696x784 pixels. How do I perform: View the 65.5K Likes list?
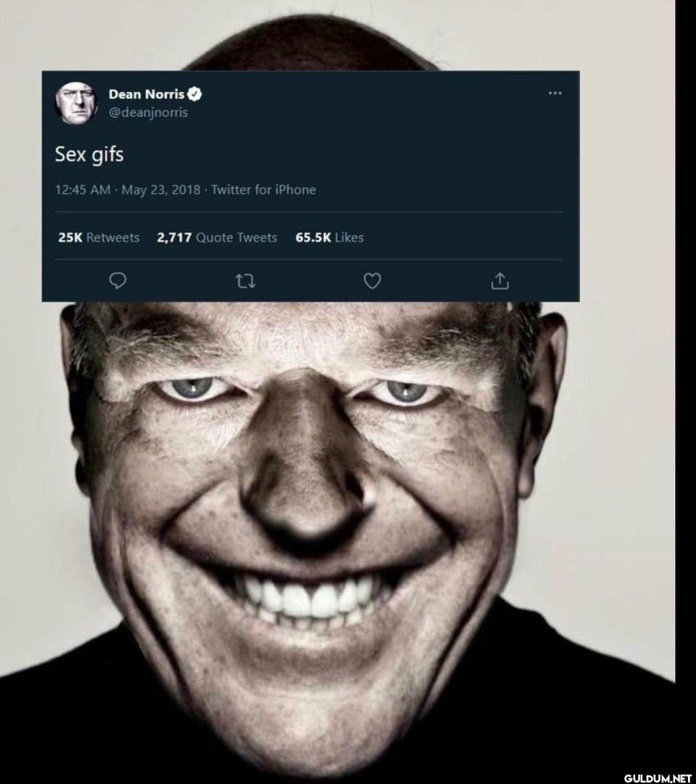pos(329,237)
